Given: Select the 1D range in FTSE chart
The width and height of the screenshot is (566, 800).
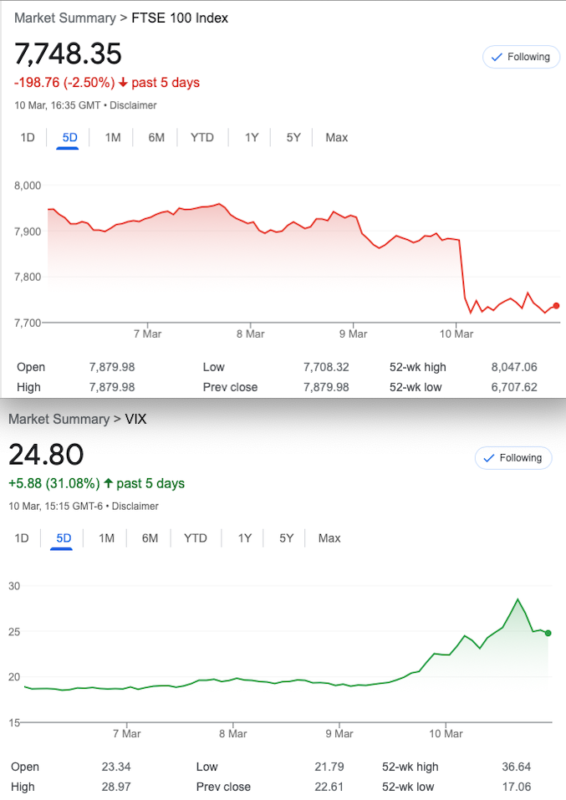Looking at the screenshot, I should click(28, 137).
